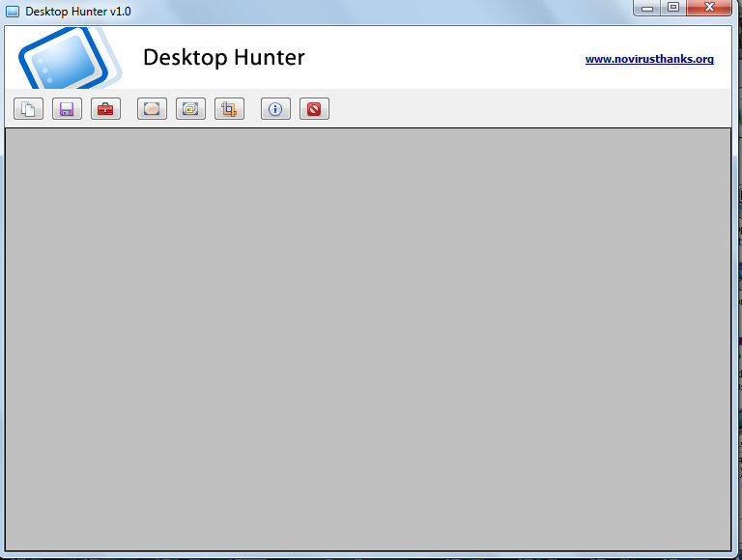Screen dimensions: 742x560
Task: Maximize the Desktop Hunter window
Action: (672, 8)
